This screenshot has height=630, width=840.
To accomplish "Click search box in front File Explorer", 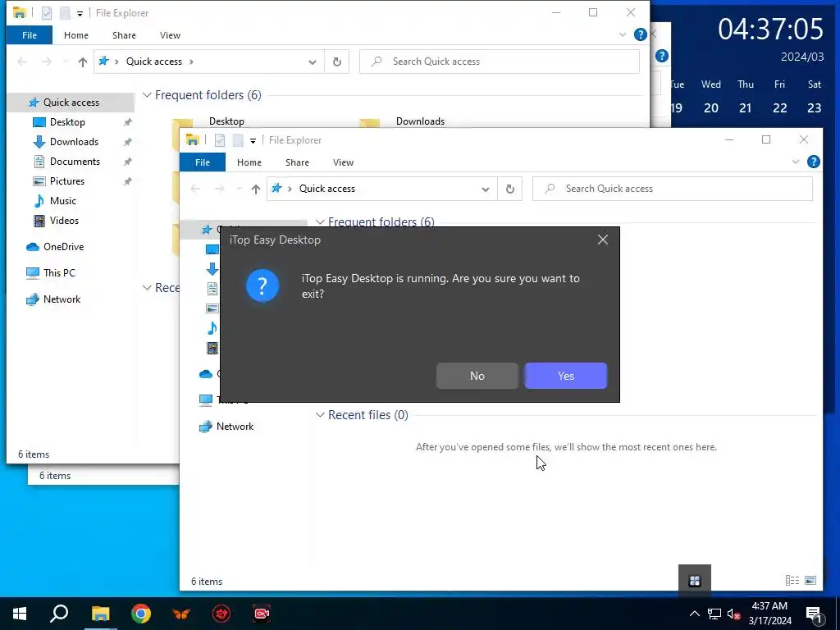I will click(673, 189).
